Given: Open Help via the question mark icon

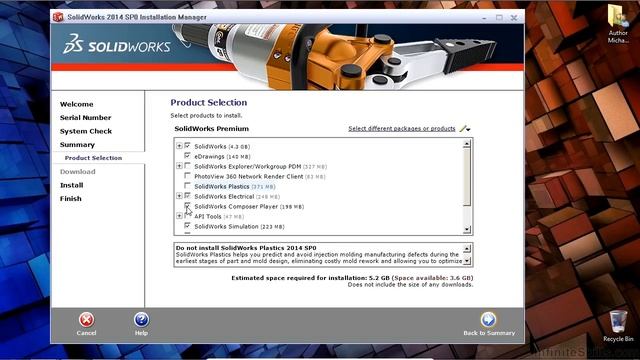Looking at the screenshot, I should pyautogui.click(x=141, y=320).
